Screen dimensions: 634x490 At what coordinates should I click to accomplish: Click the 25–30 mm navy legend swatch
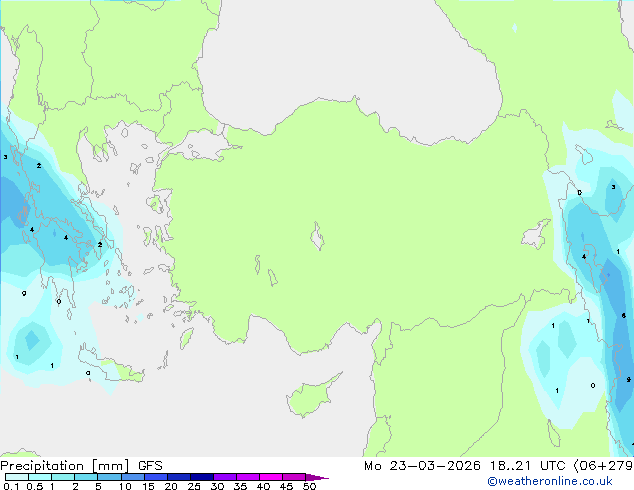[x=201, y=477]
